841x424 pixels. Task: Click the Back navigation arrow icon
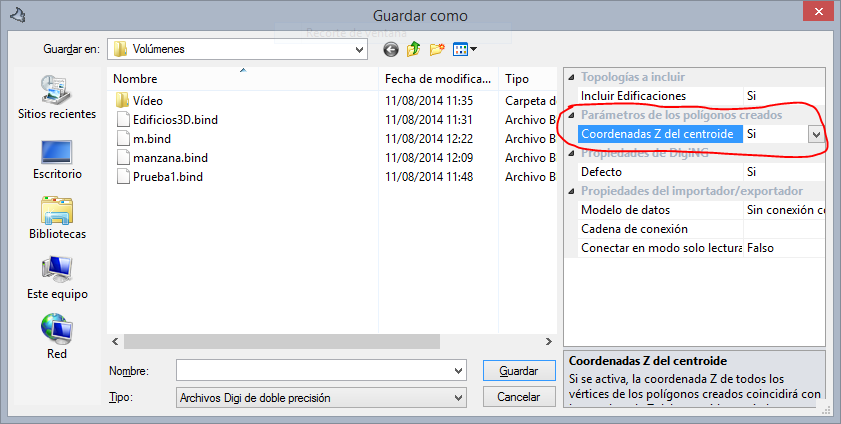tap(390, 49)
